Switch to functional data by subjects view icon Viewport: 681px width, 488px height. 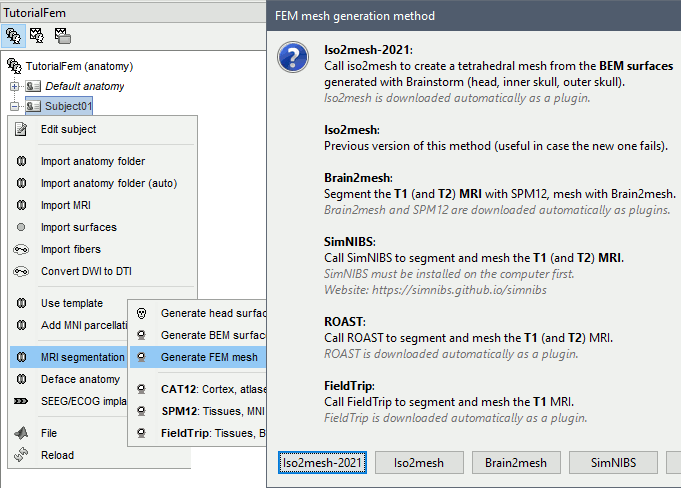coord(39,35)
